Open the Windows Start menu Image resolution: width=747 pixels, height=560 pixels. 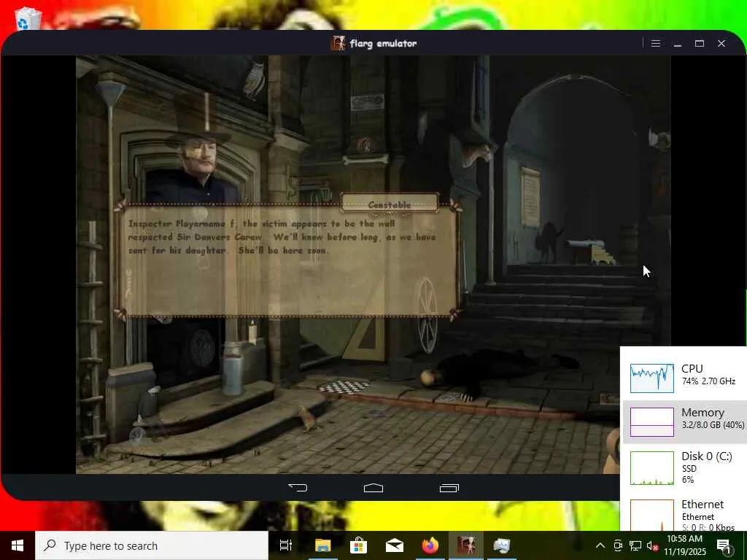coord(18,545)
